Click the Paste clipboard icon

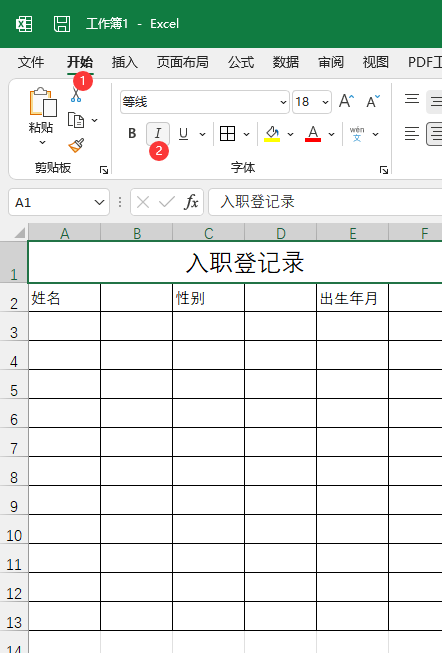(43, 102)
